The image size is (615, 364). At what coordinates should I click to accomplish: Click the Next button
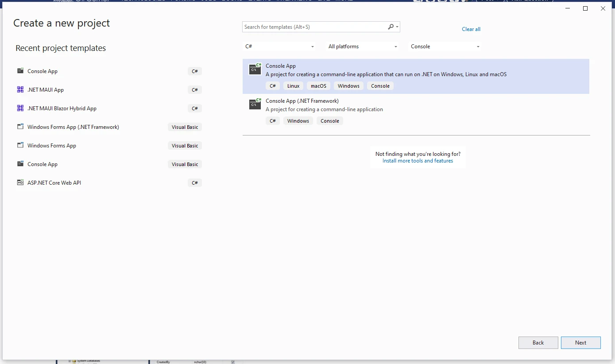pos(580,343)
